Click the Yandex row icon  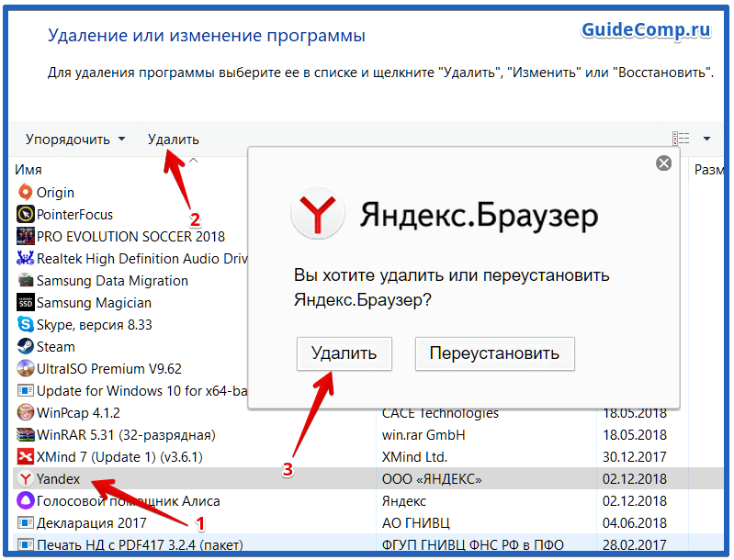[26, 478]
